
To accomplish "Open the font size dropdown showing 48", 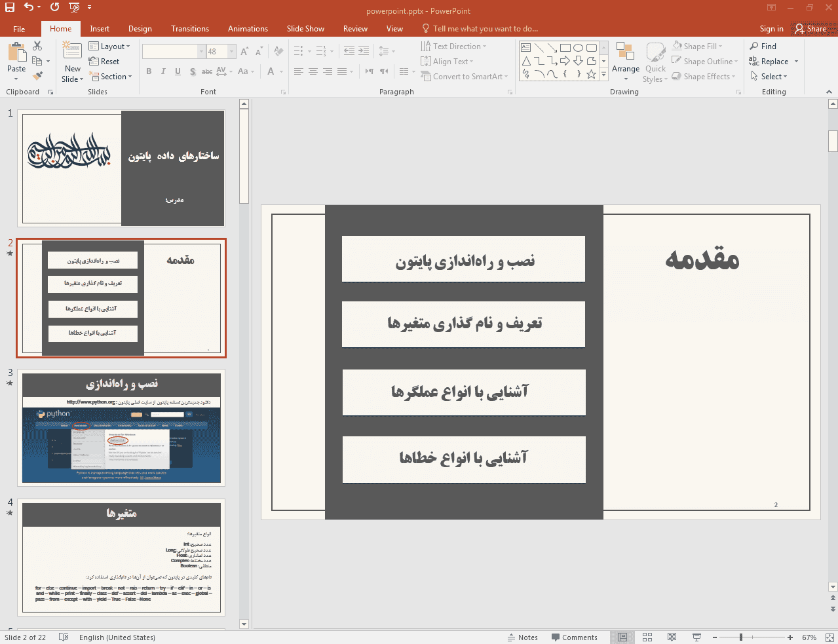I will pyautogui.click(x=231, y=51).
